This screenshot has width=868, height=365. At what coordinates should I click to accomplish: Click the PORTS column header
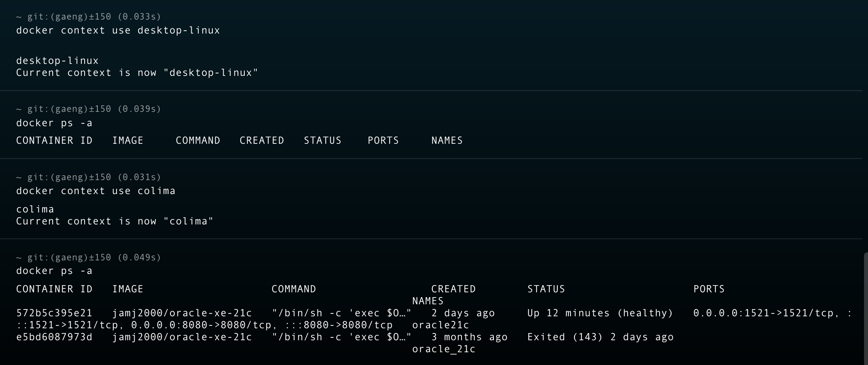pyautogui.click(x=709, y=289)
